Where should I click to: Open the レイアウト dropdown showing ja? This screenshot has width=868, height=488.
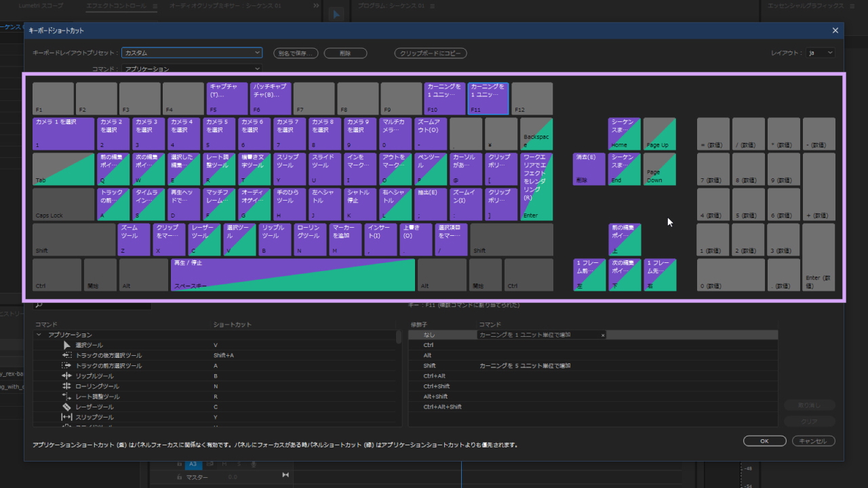click(821, 53)
